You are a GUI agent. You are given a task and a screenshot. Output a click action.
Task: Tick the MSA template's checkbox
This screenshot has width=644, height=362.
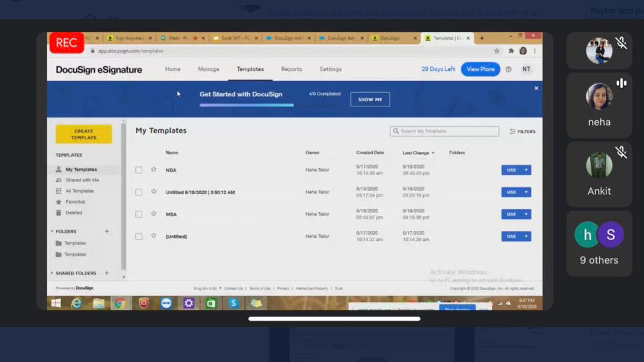tap(138, 214)
